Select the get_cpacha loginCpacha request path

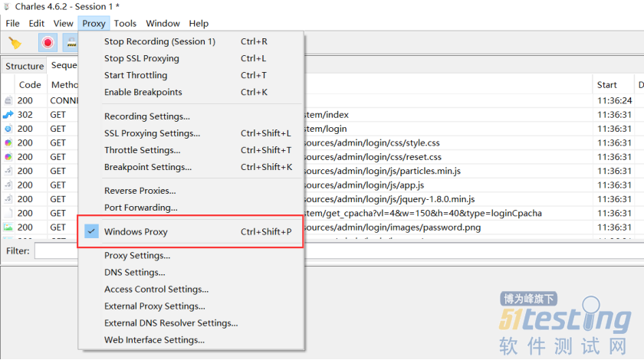(423, 213)
